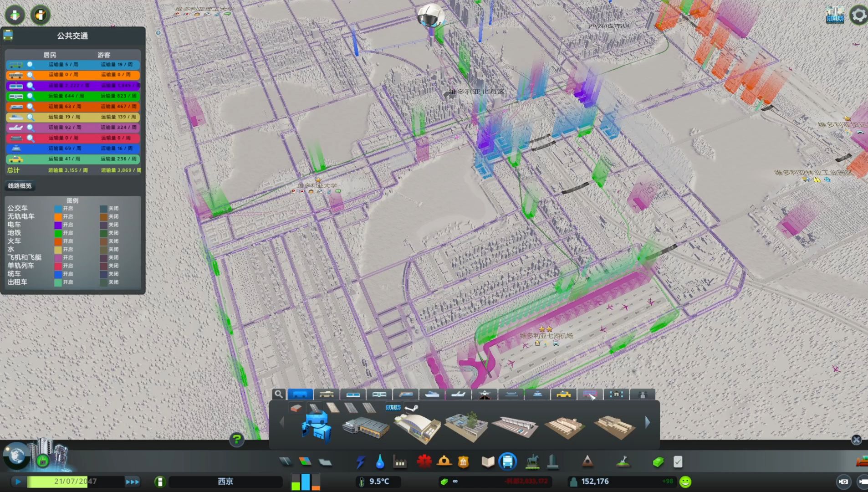Screen dimensions: 868x492
Task: Click the play button on simulation bar
Action: (x=18, y=482)
